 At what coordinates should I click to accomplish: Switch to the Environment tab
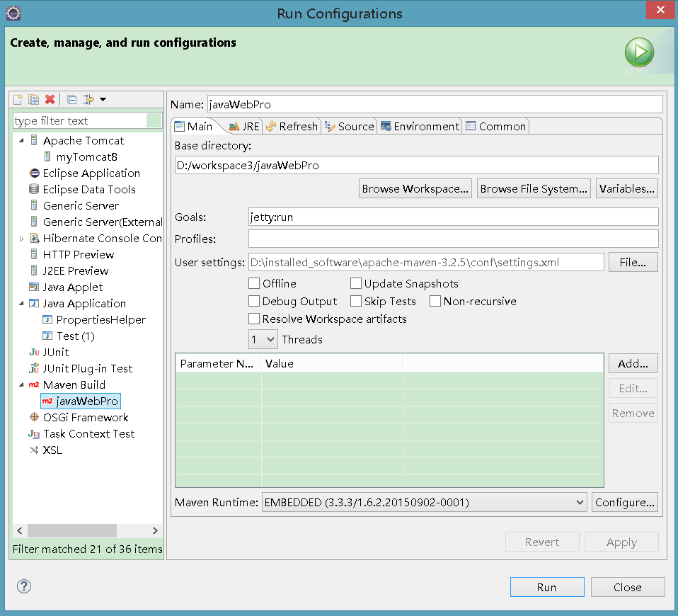click(420, 126)
